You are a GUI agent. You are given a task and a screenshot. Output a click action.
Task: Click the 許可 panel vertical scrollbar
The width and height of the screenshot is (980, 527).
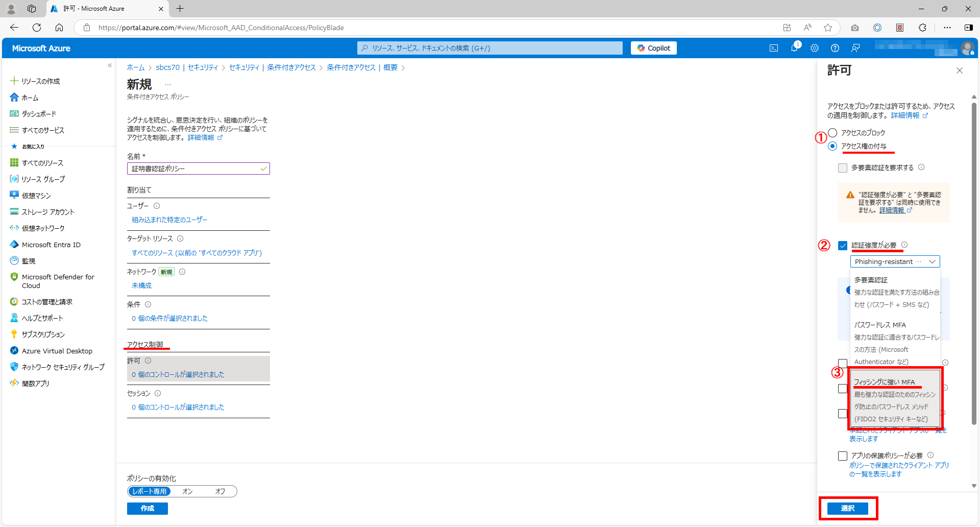[x=974, y=263]
